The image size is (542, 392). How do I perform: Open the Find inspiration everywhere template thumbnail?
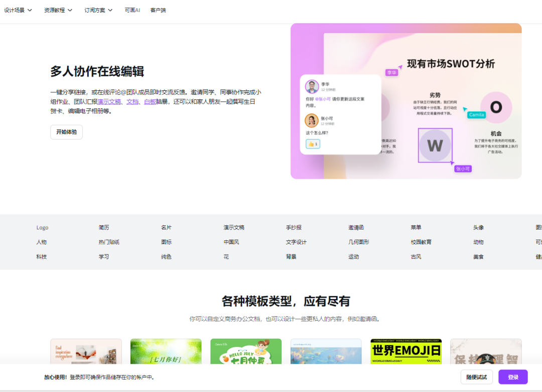click(86, 351)
